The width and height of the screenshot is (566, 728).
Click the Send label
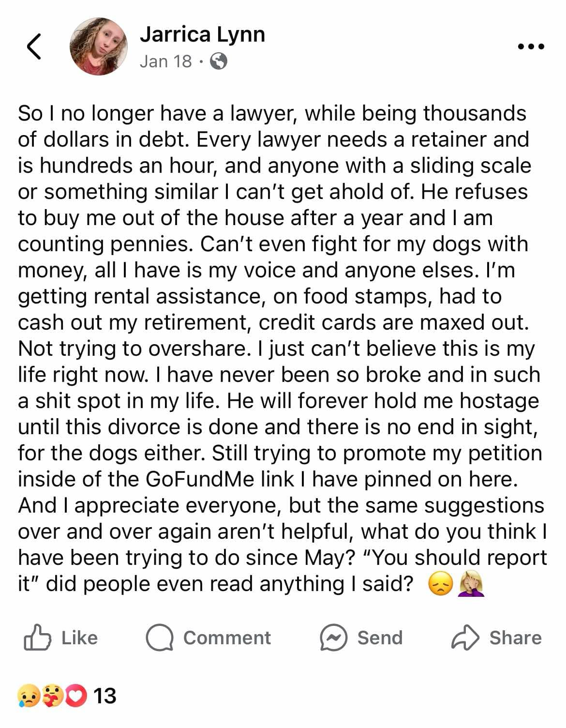[380, 638]
